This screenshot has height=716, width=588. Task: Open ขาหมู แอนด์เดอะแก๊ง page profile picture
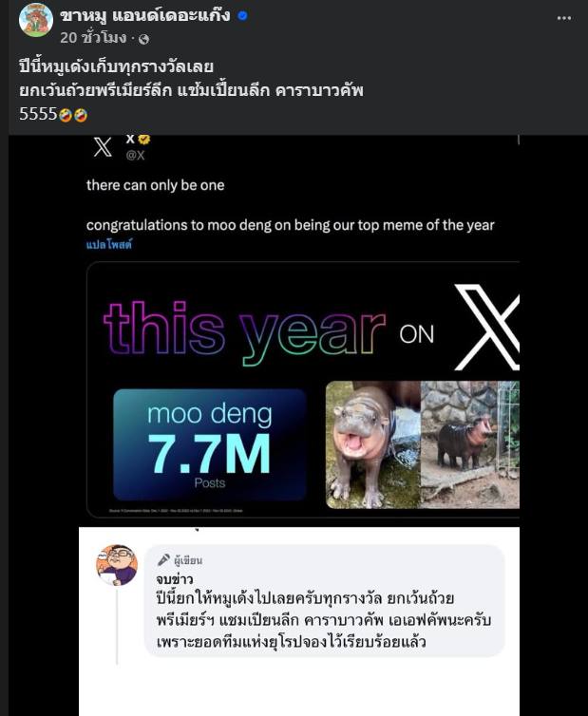(x=36, y=20)
